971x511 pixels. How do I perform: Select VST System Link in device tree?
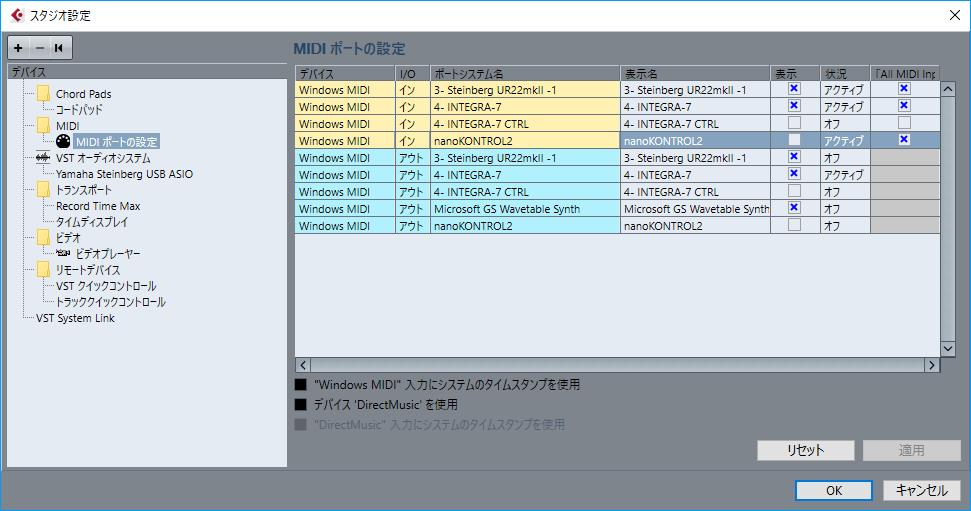tap(75, 318)
